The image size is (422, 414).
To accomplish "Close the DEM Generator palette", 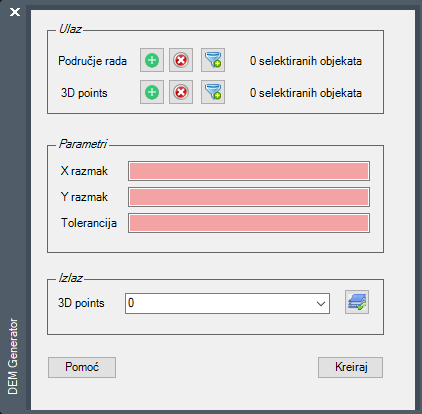I will (15, 12).
